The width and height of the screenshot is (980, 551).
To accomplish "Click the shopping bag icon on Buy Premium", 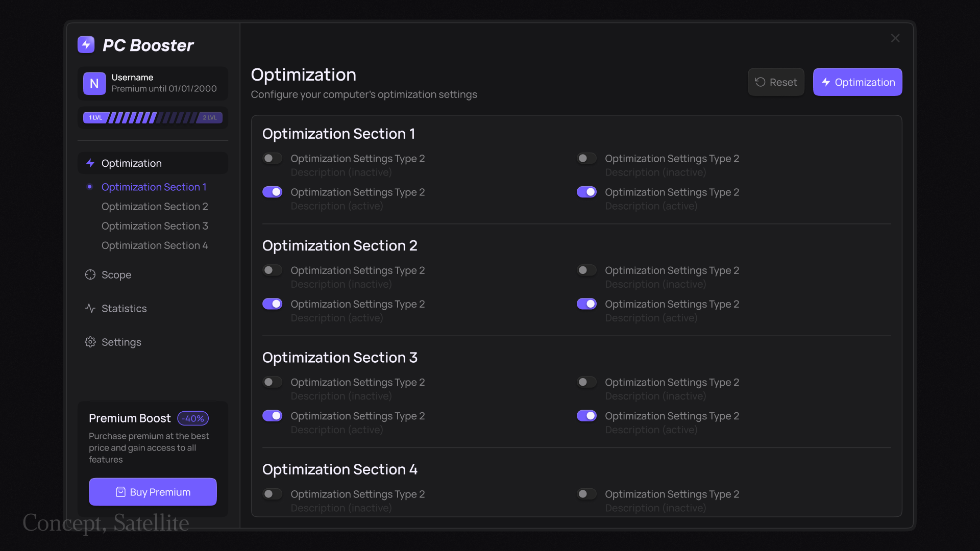I will pos(120,492).
